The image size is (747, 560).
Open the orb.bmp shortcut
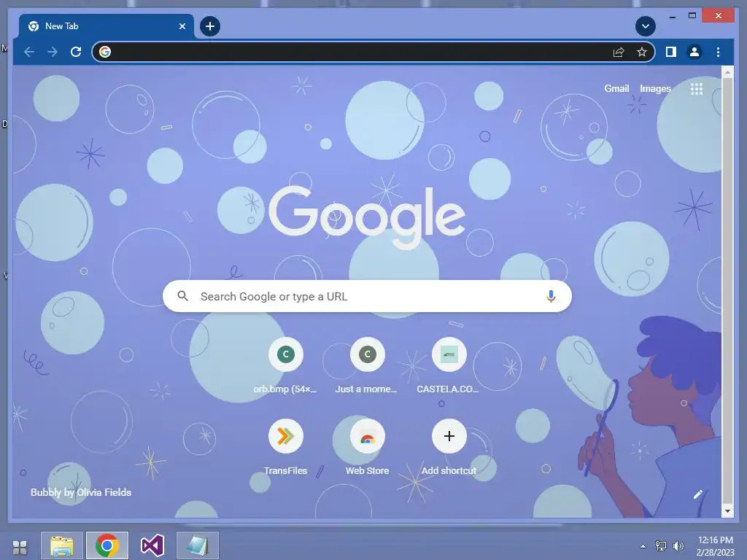[x=285, y=365]
